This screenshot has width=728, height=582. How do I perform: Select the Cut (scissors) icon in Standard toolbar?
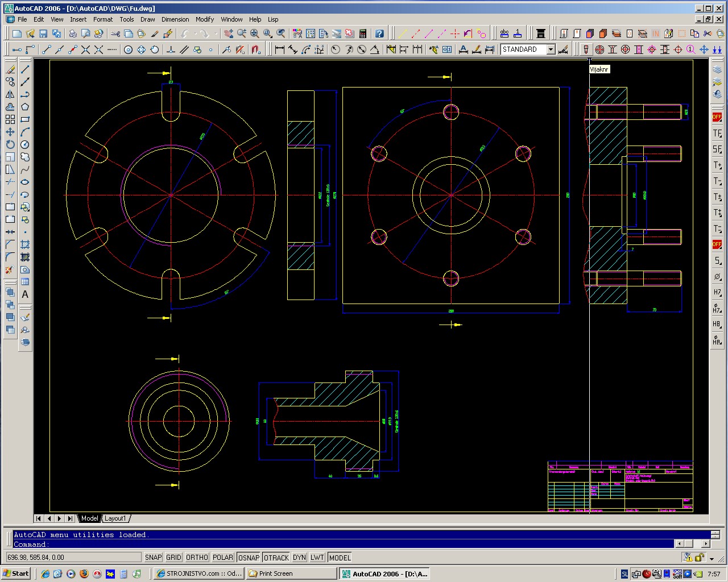tap(115, 34)
